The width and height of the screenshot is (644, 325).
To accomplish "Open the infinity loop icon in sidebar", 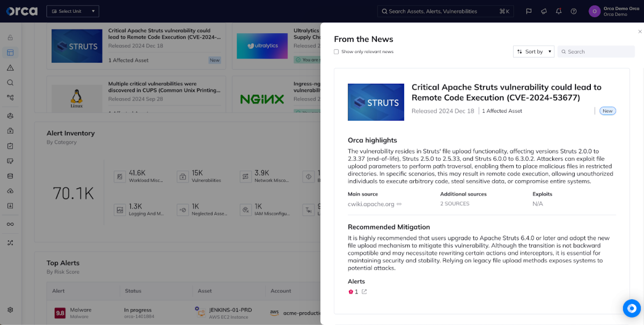I will 10,224.
